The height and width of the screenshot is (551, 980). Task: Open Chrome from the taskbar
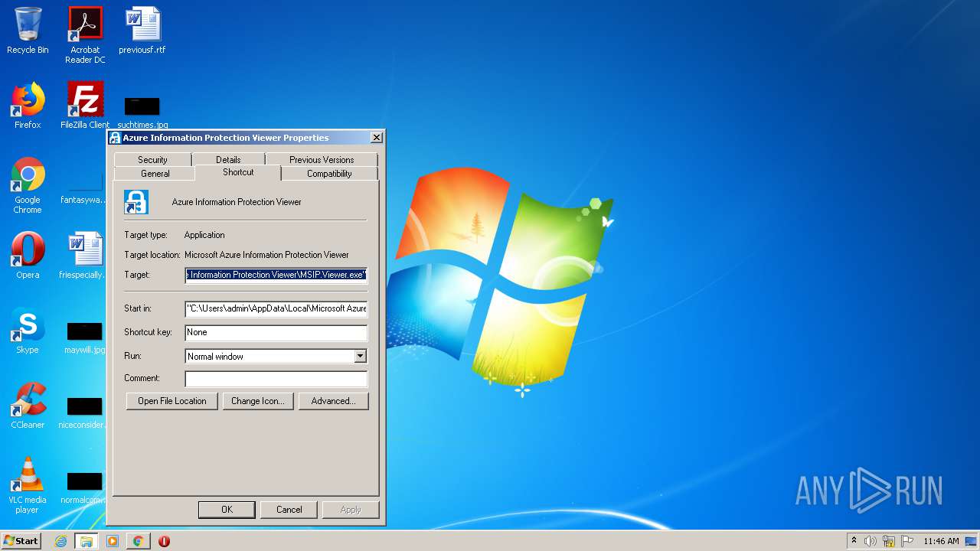click(138, 541)
